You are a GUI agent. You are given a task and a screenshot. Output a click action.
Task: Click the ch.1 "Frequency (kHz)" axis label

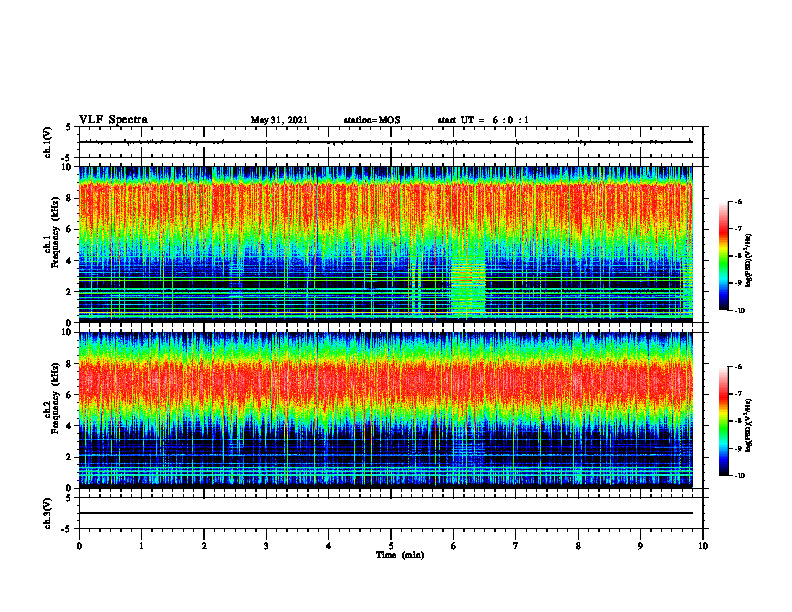pyautogui.click(x=56, y=232)
